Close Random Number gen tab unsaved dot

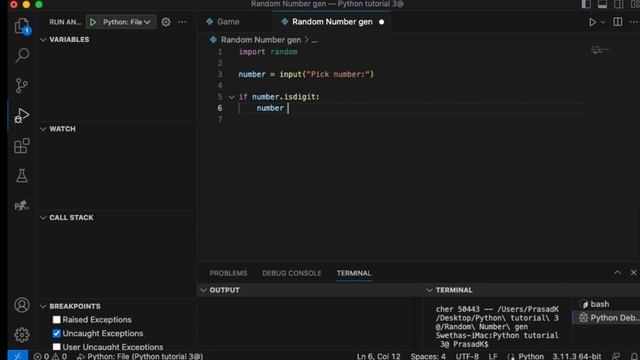[x=381, y=22]
